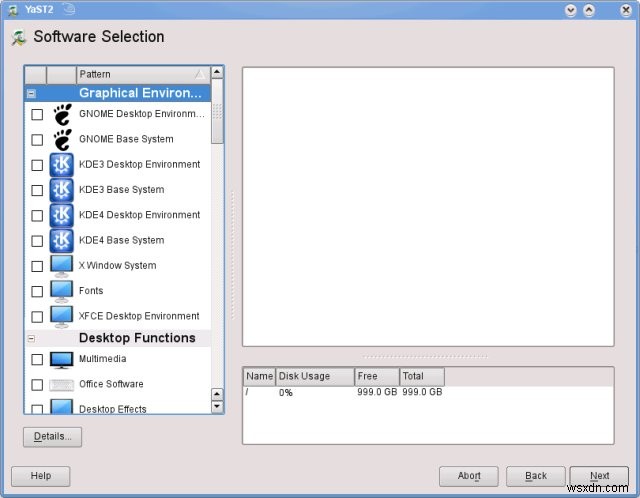Screen dimensions: 640x498
Task: Enable the Multimedia checkbox
Action: 37,359
